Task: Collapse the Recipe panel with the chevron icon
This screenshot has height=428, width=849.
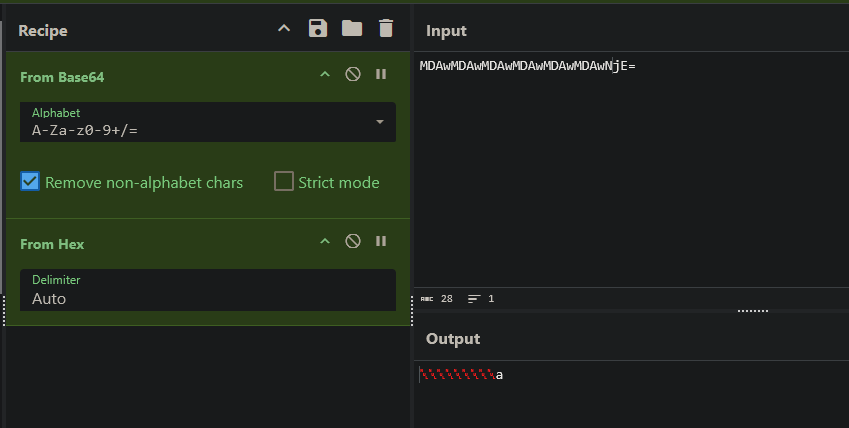Action: tap(284, 29)
